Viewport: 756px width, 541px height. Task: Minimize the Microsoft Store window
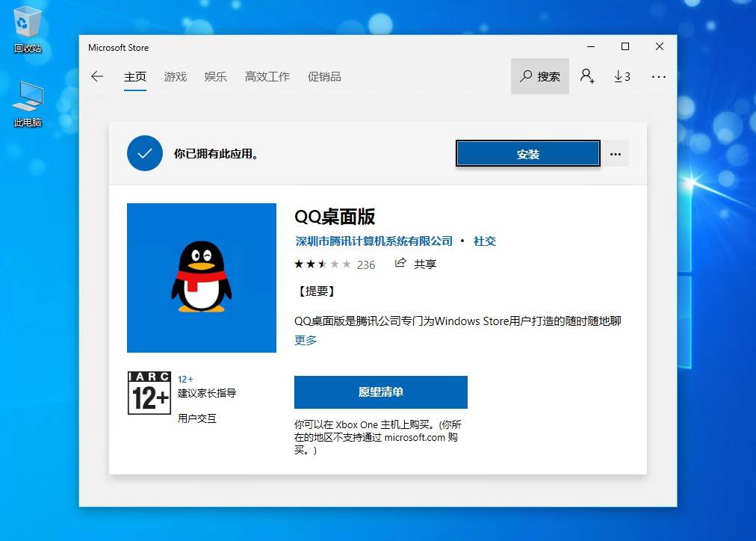coord(591,47)
